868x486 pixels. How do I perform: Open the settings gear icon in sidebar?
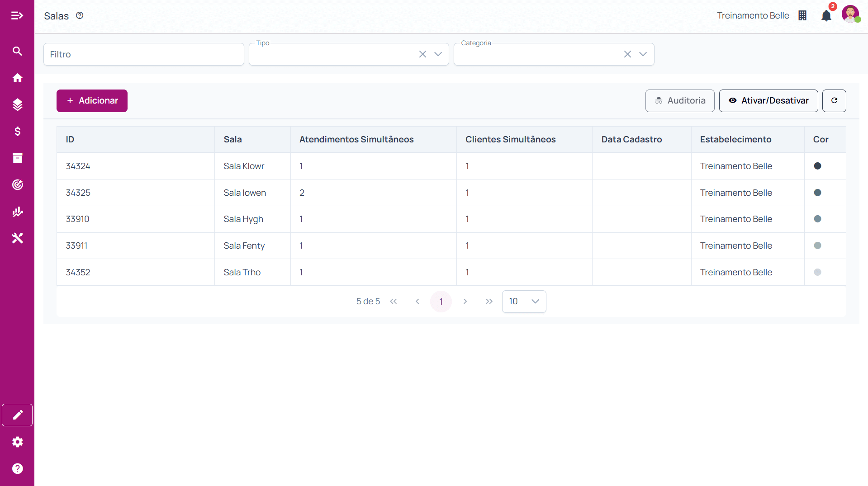(x=17, y=442)
